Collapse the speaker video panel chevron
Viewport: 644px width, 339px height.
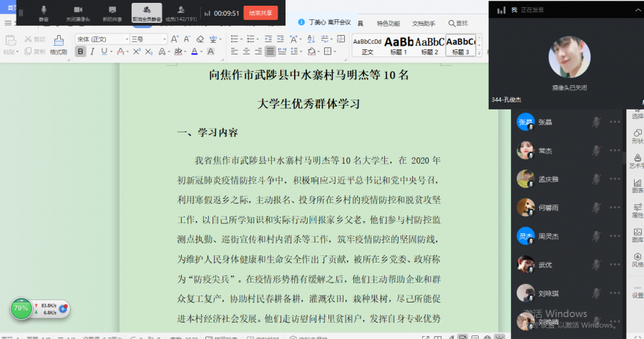coord(638,10)
